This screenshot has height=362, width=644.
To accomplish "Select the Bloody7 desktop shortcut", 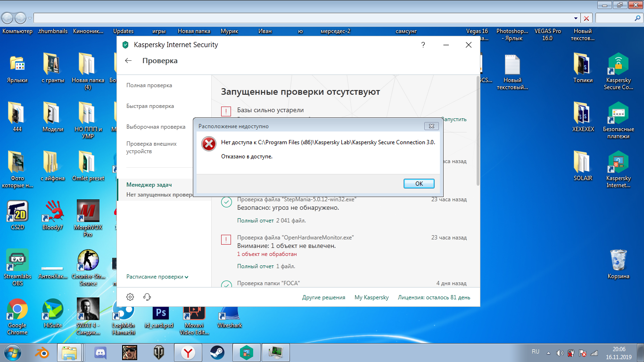I will pos(52,215).
